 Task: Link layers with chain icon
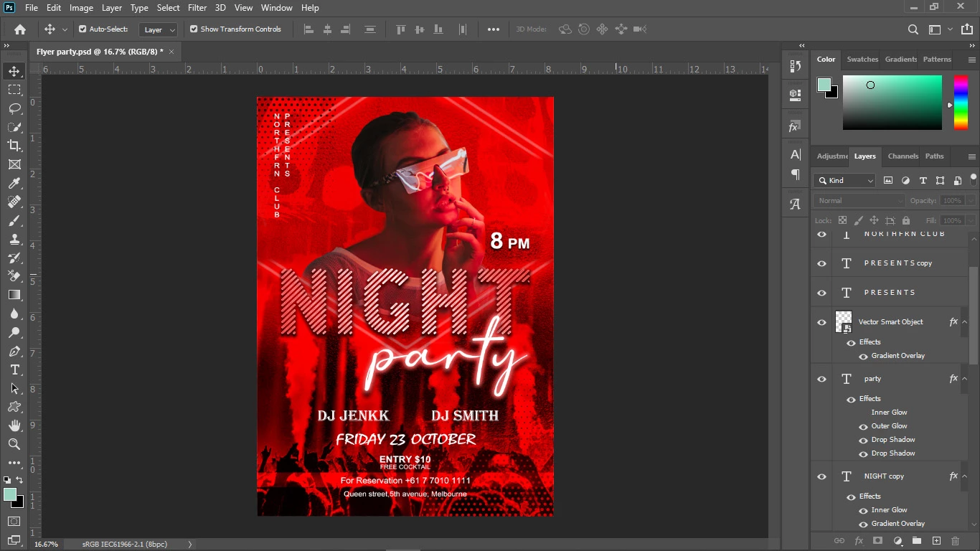[x=839, y=541]
